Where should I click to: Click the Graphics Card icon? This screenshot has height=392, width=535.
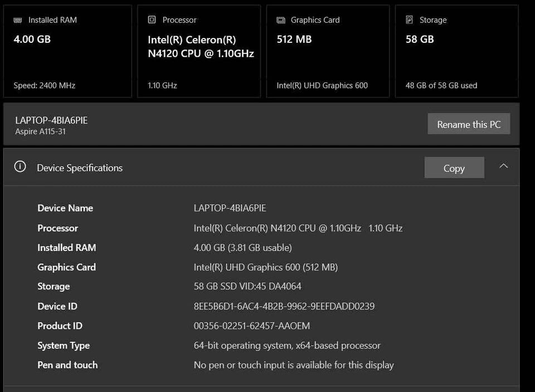(x=281, y=20)
